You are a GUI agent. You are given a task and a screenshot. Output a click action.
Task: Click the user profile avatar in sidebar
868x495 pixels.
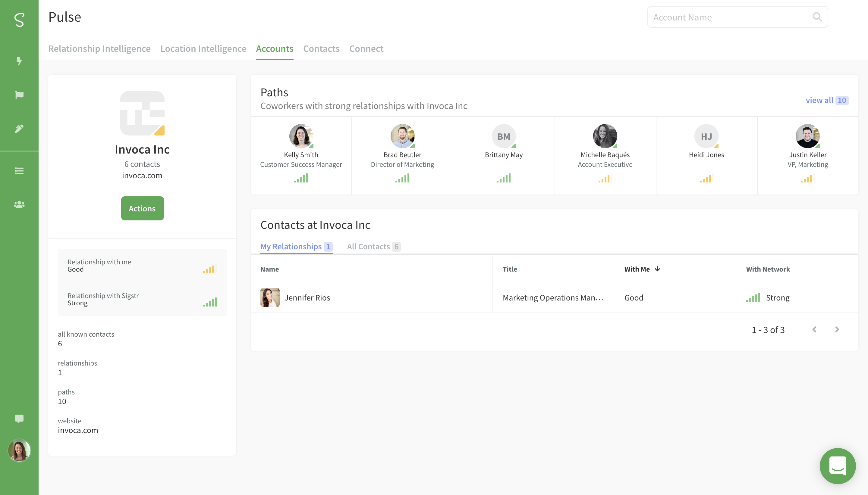[x=19, y=450]
